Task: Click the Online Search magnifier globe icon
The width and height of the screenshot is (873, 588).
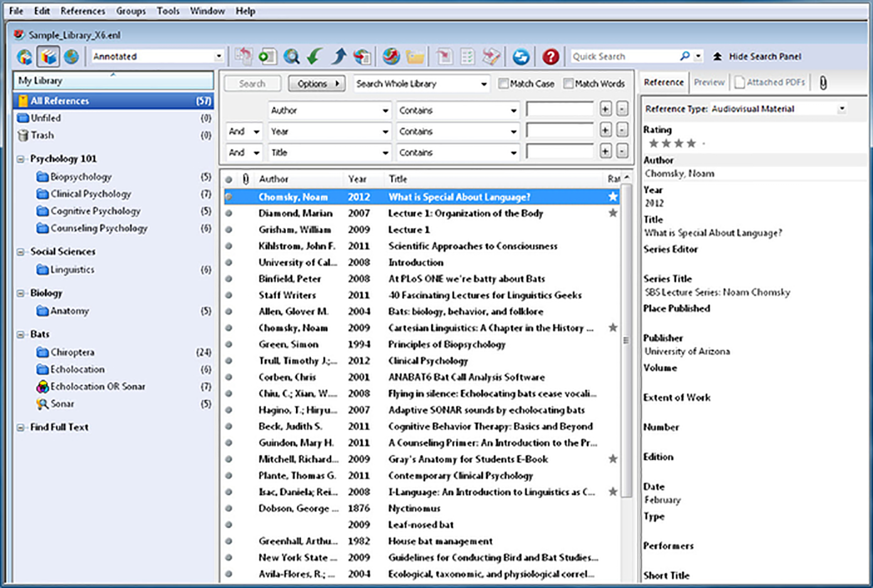Action: (x=291, y=56)
